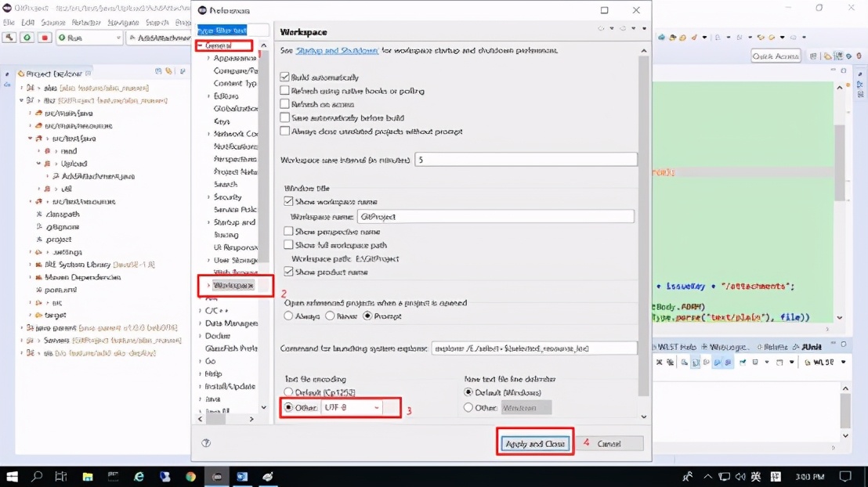The height and width of the screenshot is (487, 868).
Task: Select the Always radio for referenced projects
Action: (288, 316)
